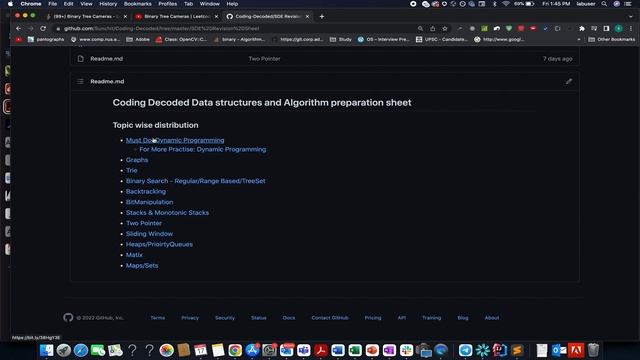Open Graphs topic link
This screenshot has width=640, height=360.
point(137,160)
